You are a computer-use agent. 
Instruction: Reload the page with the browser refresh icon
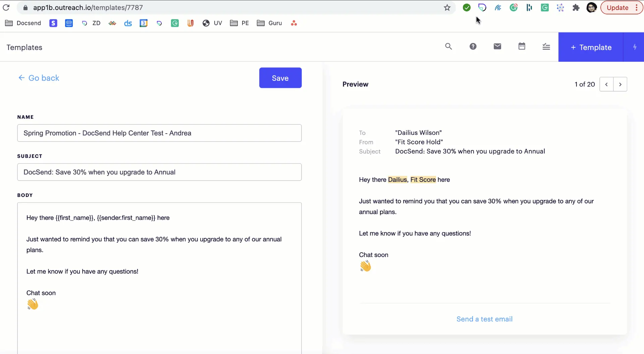(6, 7)
